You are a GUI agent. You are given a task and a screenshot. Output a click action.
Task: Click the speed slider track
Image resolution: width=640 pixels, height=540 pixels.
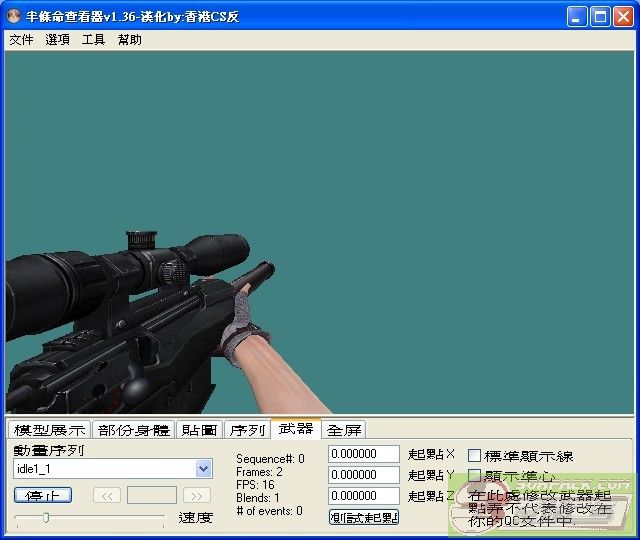pos(90,517)
